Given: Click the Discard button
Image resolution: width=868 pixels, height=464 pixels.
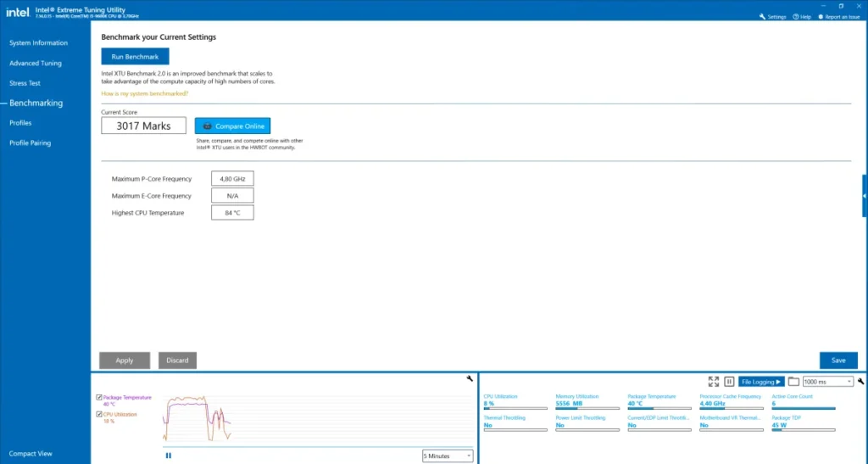Looking at the screenshot, I should pyautogui.click(x=177, y=361).
